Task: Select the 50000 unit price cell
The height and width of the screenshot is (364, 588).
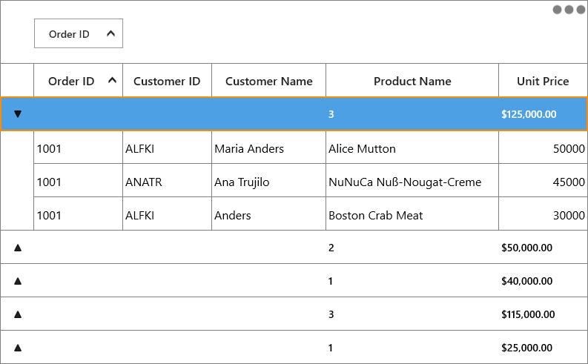Action: tap(543, 148)
